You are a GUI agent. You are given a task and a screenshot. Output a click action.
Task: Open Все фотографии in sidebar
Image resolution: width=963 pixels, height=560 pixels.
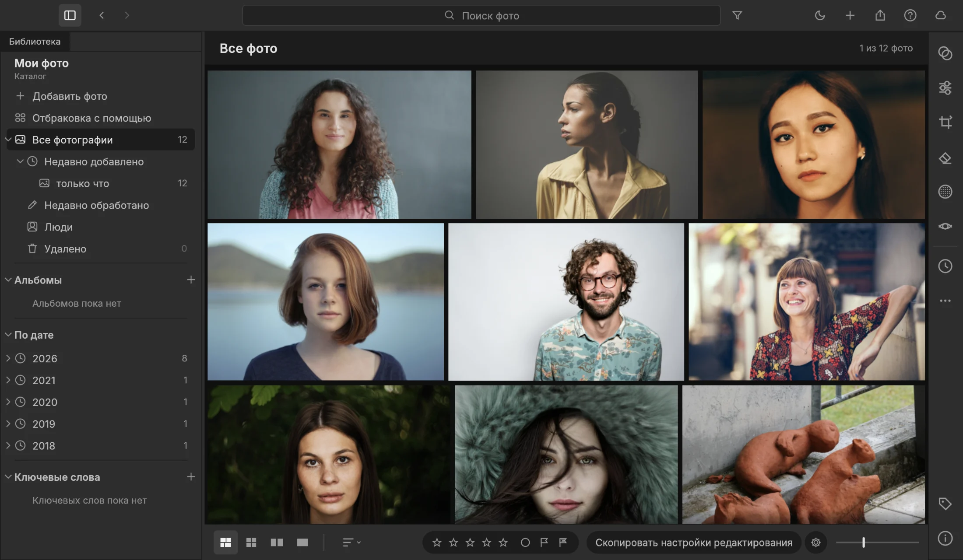click(101, 140)
